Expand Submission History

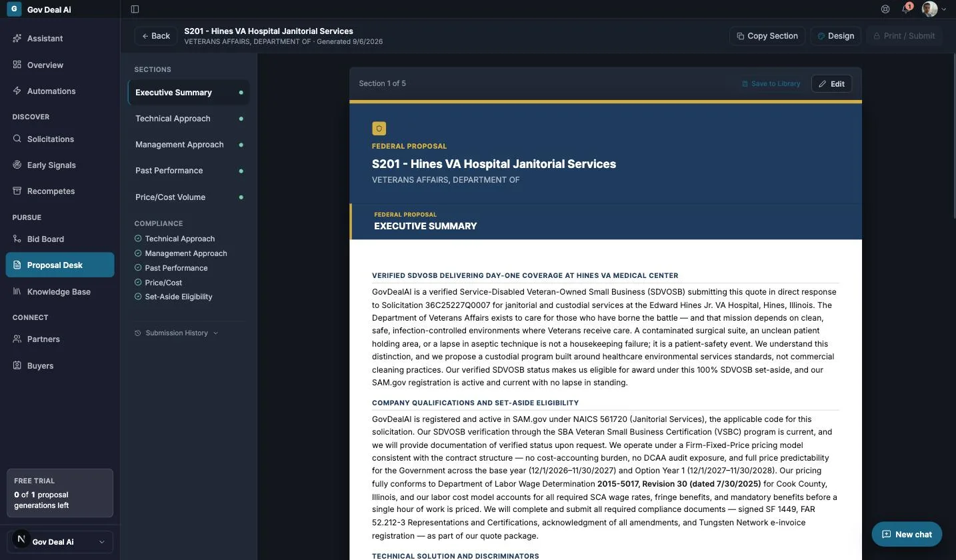(x=177, y=333)
